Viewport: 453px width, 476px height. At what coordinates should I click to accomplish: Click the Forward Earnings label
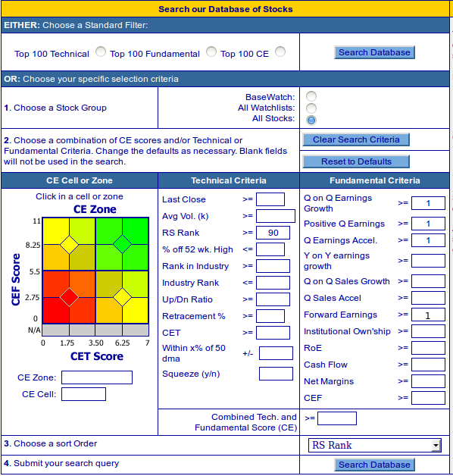[340, 315]
